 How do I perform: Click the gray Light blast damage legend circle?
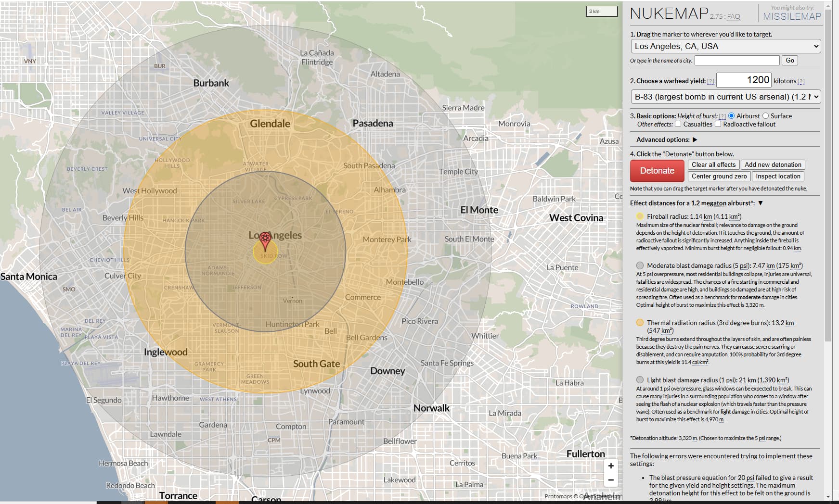[x=640, y=380]
